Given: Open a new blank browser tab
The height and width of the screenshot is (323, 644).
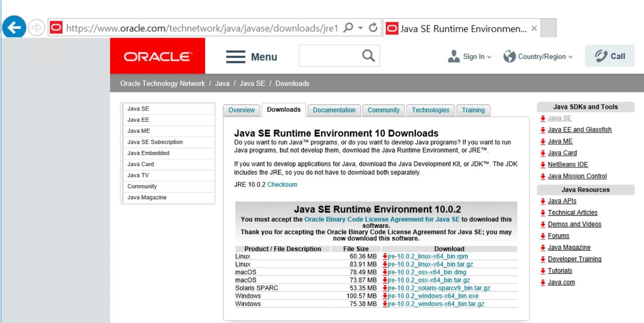Looking at the screenshot, I should pos(549,28).
